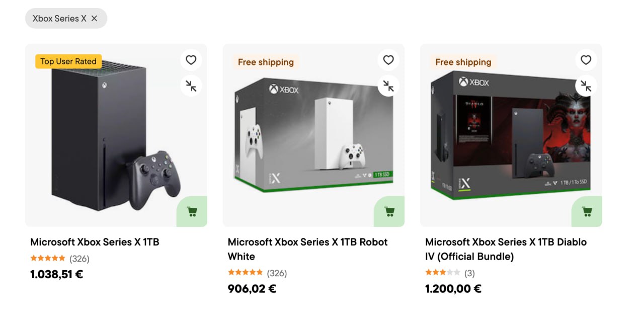Click compare arrows on Robot White product

(388, 86)
